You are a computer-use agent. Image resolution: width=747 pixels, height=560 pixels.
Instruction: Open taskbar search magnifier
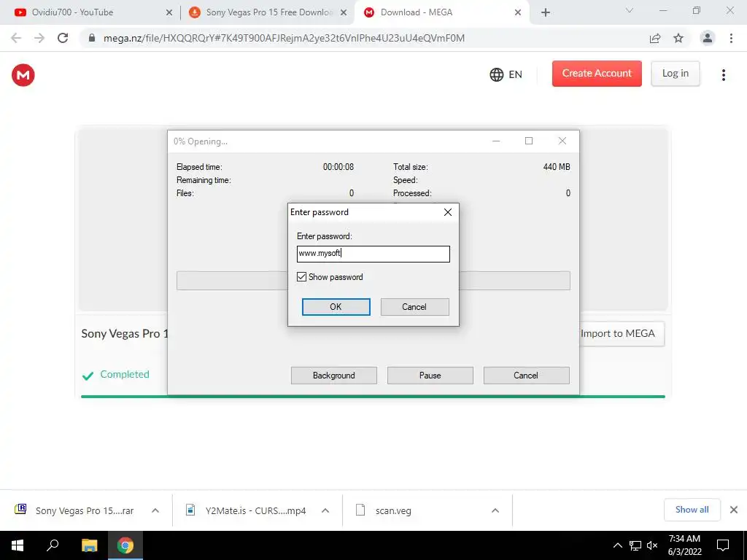[x=53, y=545]
